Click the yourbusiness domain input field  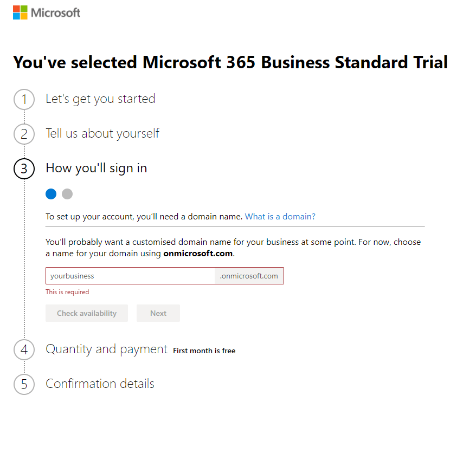tap(130, 276)
